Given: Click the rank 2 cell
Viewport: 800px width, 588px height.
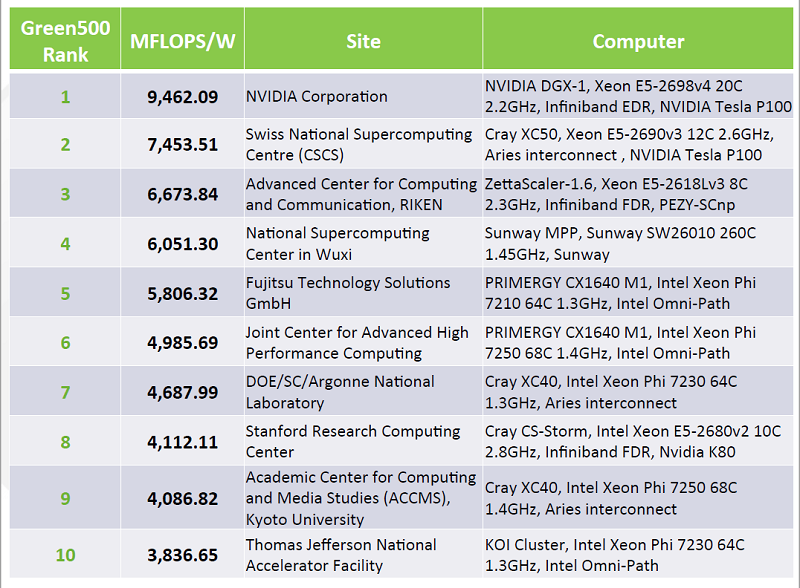Looking at the screenshot, I should [65, 144].
